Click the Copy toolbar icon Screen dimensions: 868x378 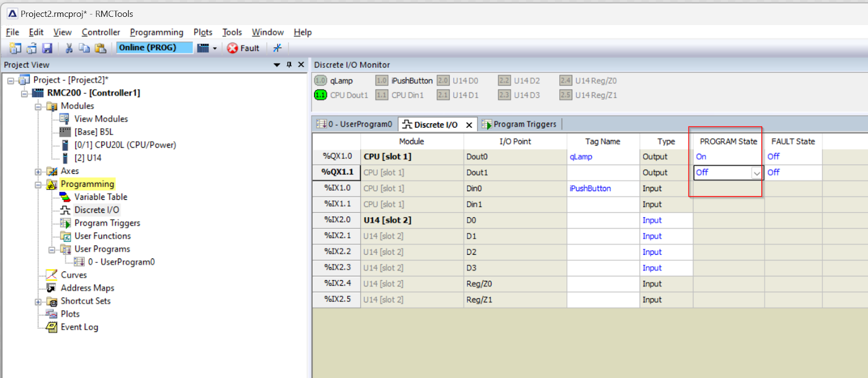click(x=84, y=48)
